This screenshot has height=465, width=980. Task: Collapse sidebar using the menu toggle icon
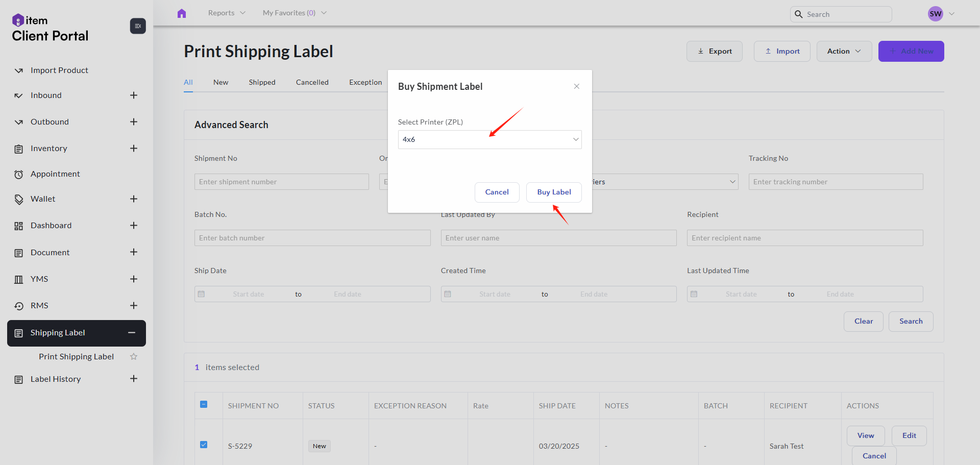138,26
